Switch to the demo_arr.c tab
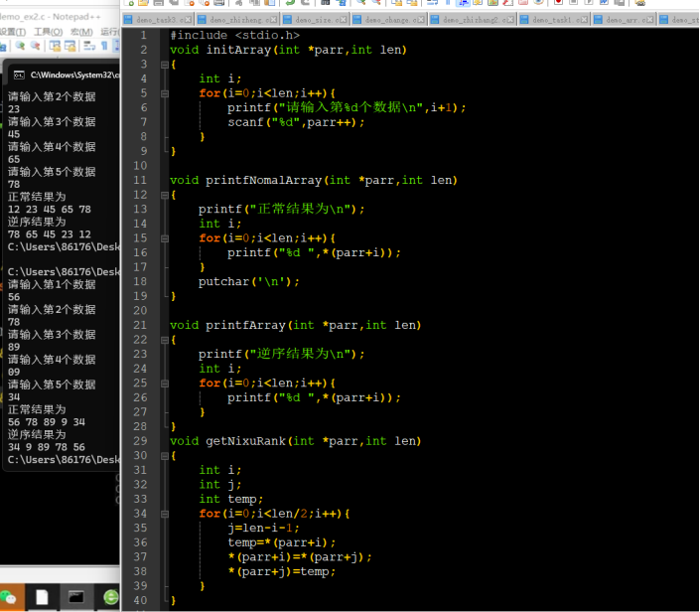The width and height of the screenshot is (700, 612). click(x=624, y=20)
